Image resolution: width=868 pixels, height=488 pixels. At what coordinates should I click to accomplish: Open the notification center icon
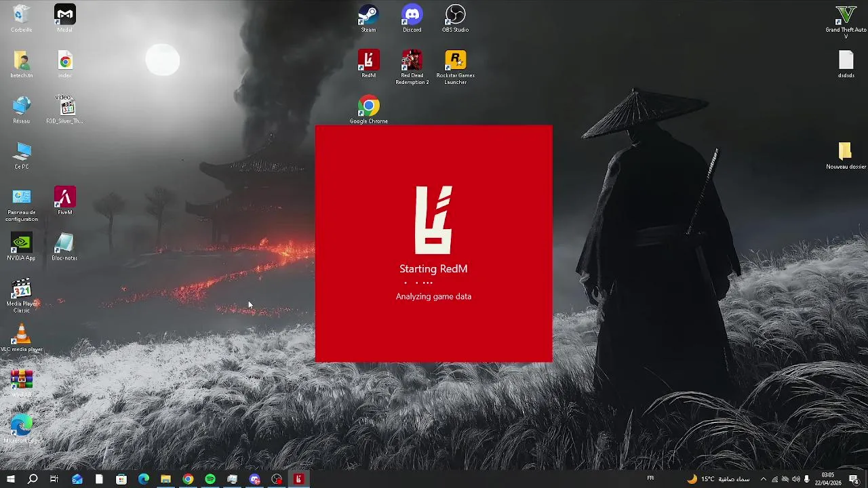tap(854, 479)
